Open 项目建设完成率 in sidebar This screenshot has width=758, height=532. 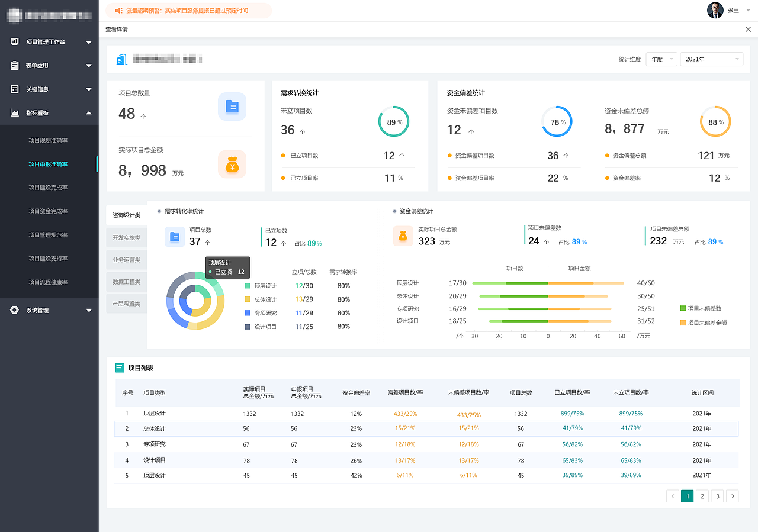click(x=49, y=188)
